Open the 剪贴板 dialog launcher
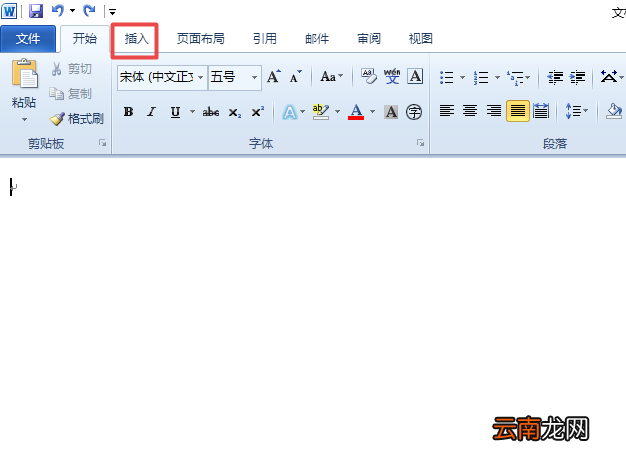The height and width of the screenshot is (457, 626). tap(103, 143)
